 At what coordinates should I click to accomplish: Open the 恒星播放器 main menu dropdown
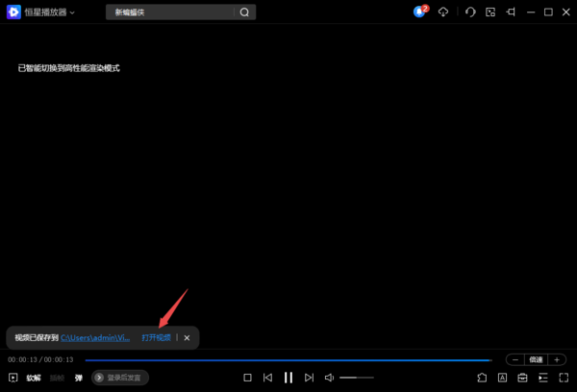49,12
